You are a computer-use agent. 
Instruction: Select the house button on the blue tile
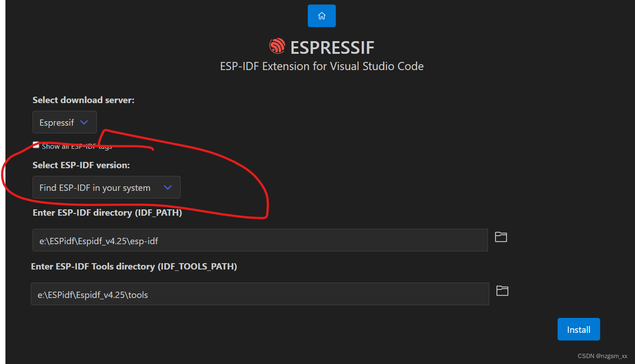[321, 15]
